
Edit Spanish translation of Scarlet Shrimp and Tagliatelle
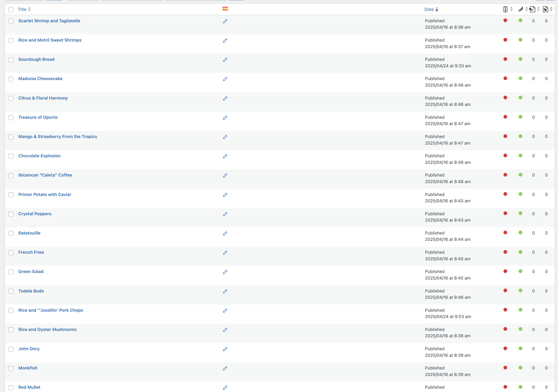(x=225, y=21)
